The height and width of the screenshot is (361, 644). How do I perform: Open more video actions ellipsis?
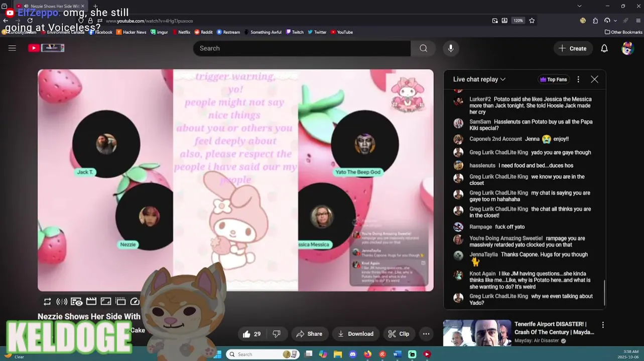pos(426,334)
